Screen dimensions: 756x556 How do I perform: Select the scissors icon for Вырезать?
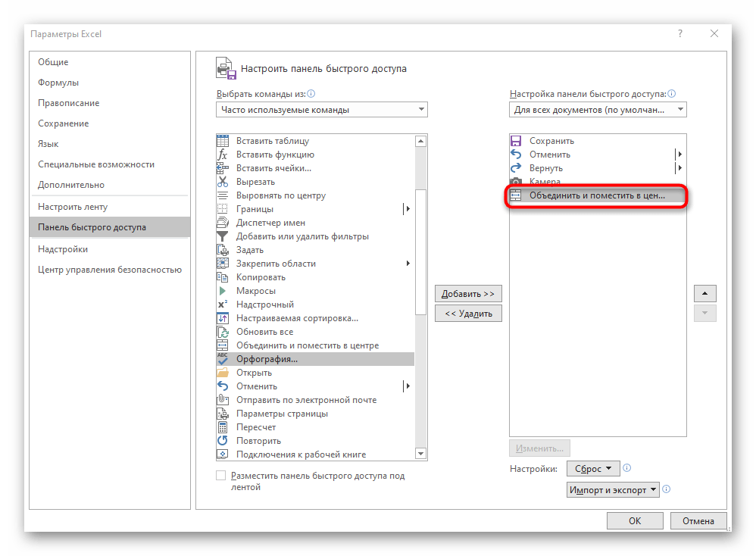(x=223, y=182)
